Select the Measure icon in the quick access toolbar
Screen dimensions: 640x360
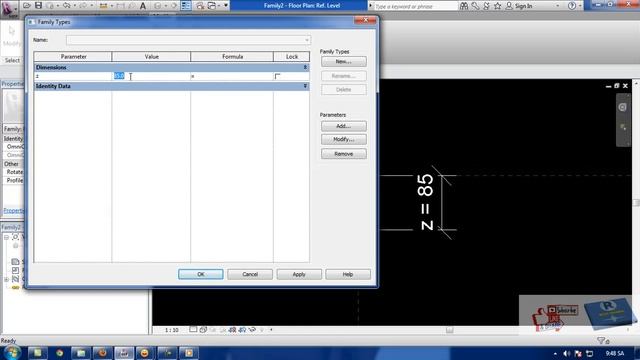click(103, 6)
